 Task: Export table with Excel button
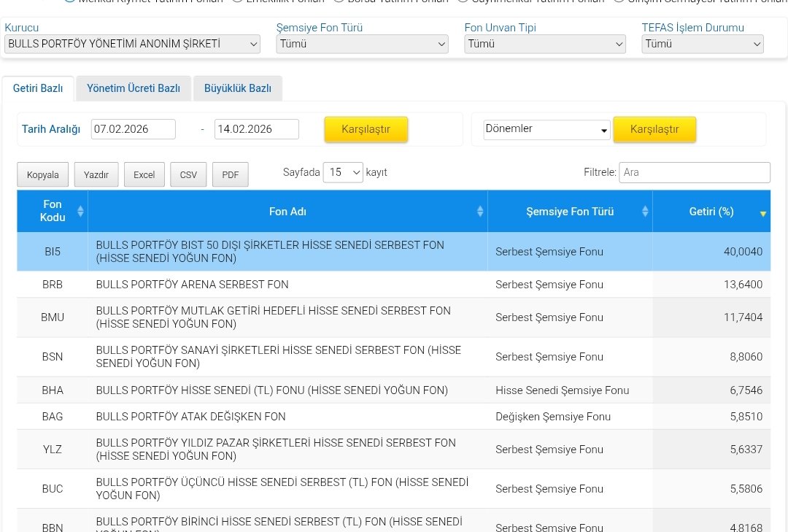(x=144, y=174)
